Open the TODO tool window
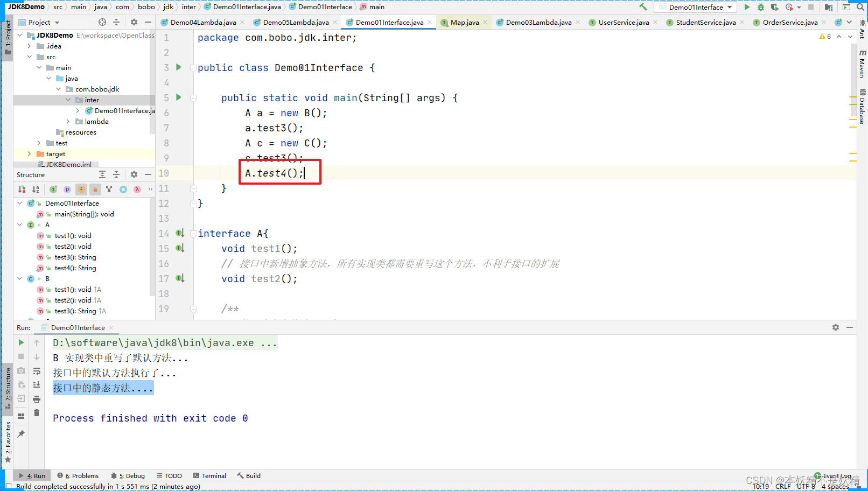 169,476
